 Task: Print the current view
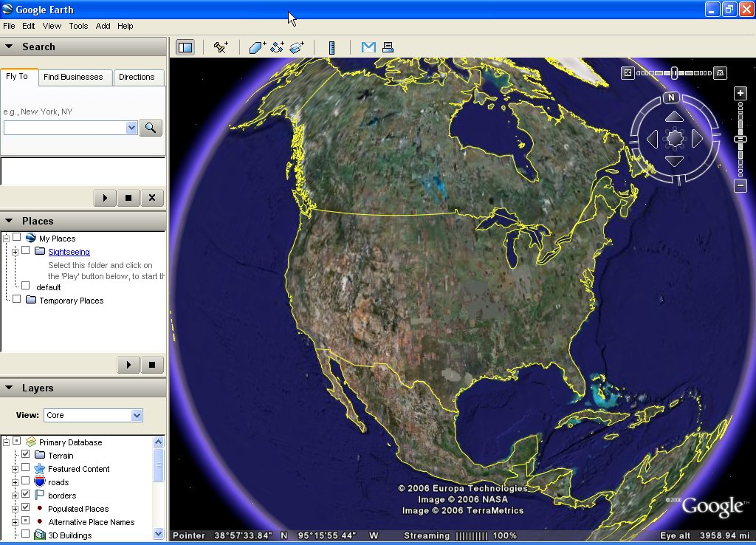click(x=388, y=47)
